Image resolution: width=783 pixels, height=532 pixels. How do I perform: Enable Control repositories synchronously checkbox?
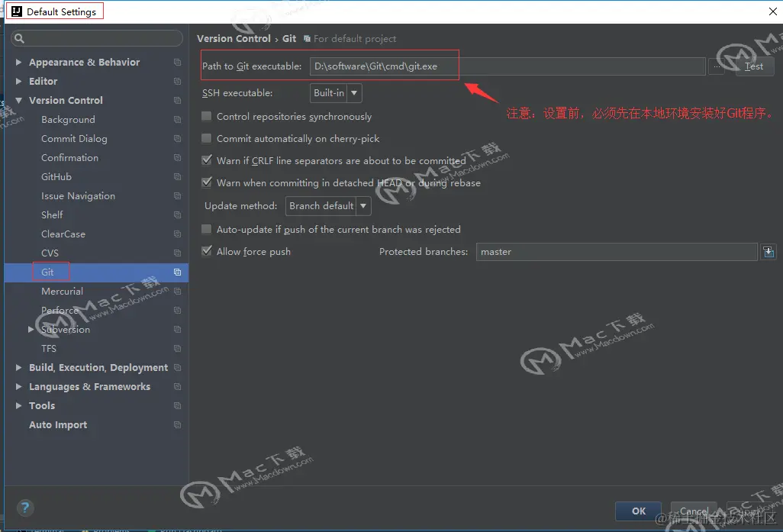pyautogui.click(x=206, y=116)
